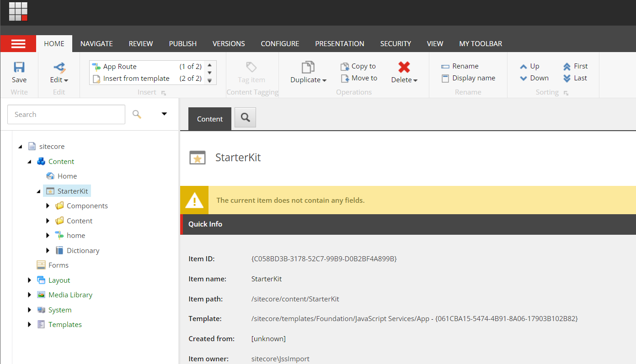Switch to the REVIEW ribbon tab
Viewport: 636px width, 364px height.
tap(141, 44)
